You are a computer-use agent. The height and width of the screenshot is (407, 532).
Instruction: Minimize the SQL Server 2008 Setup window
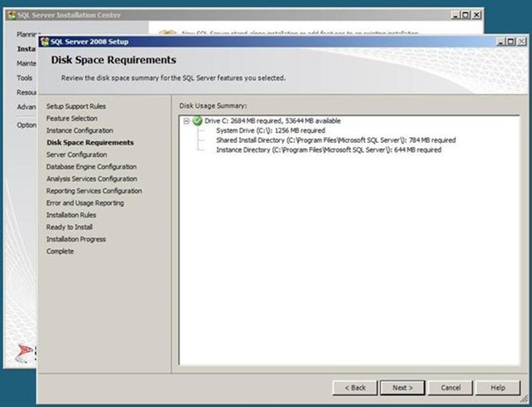tap(500, 42)
